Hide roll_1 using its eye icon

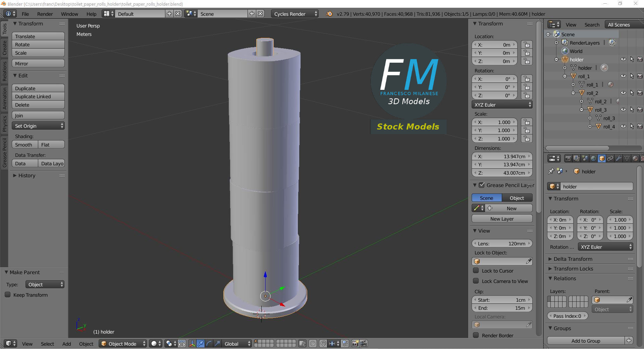(x=623, y=76)
